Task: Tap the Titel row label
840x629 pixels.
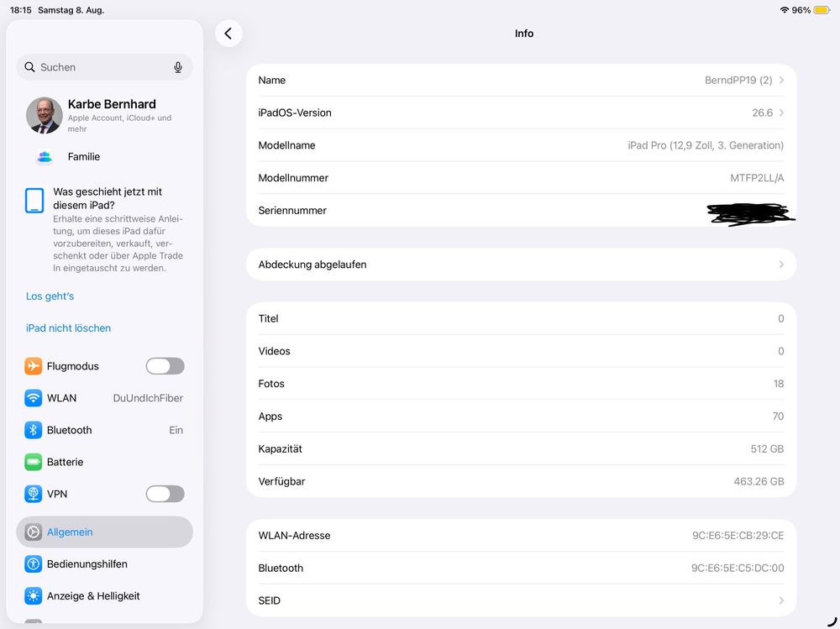Action: pos(269,319)
